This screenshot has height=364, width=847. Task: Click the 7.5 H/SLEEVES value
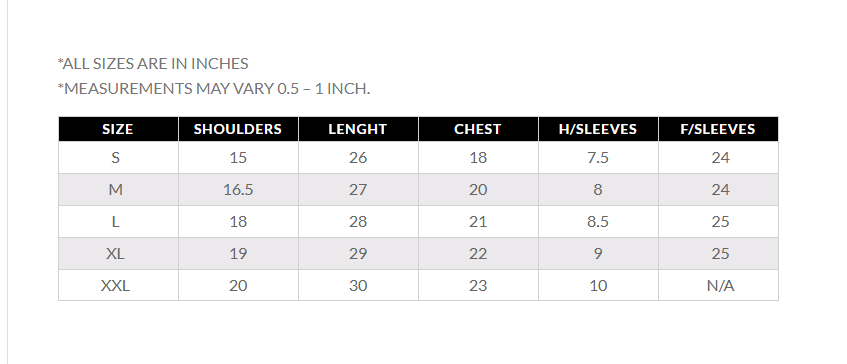[x=598, y=158]
